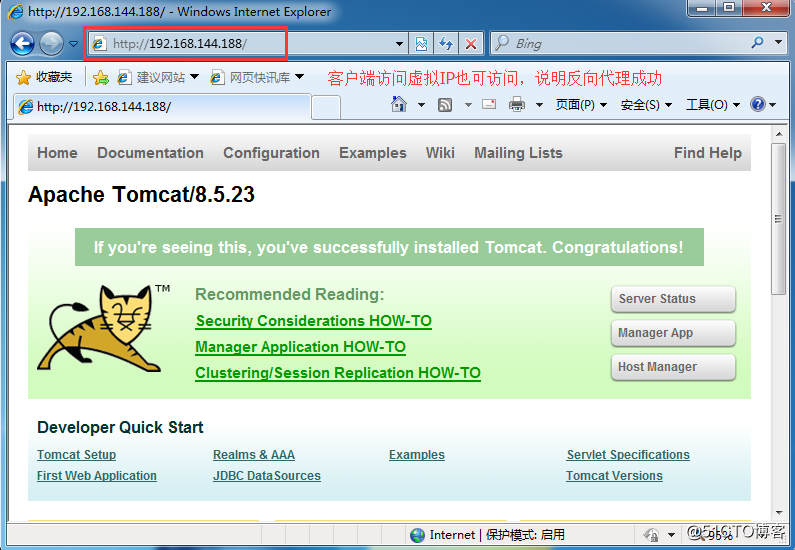Click the Tomcat cat logo image

tap(104, 328)
